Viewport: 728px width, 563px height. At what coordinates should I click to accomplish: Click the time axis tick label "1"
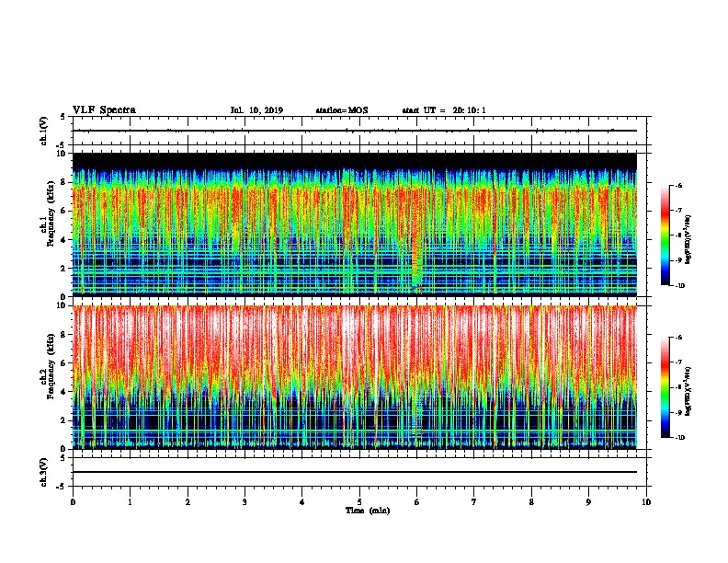pyautogui.click(x=130, y=502)
